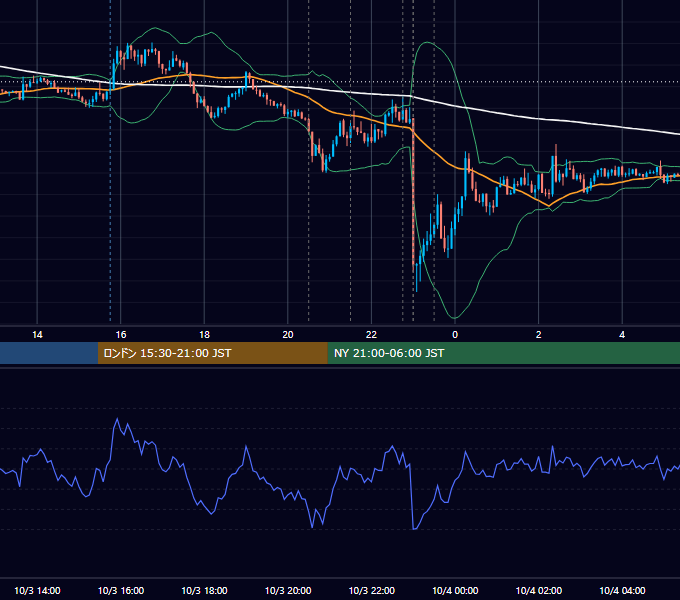Click the 10/3 18:00 time label

204,590
